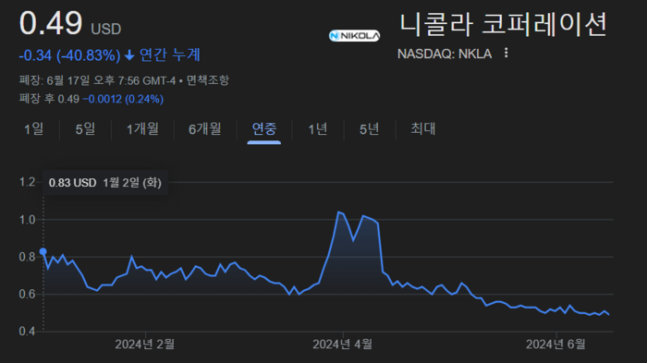Click the 1.0 y-axis label
This screenshot has height=363, width=647.
27,219
